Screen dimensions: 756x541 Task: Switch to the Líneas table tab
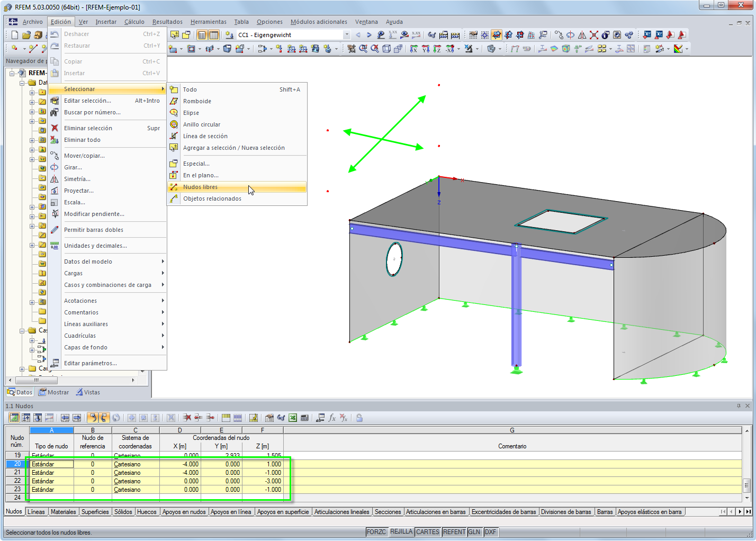coord(36,512)
